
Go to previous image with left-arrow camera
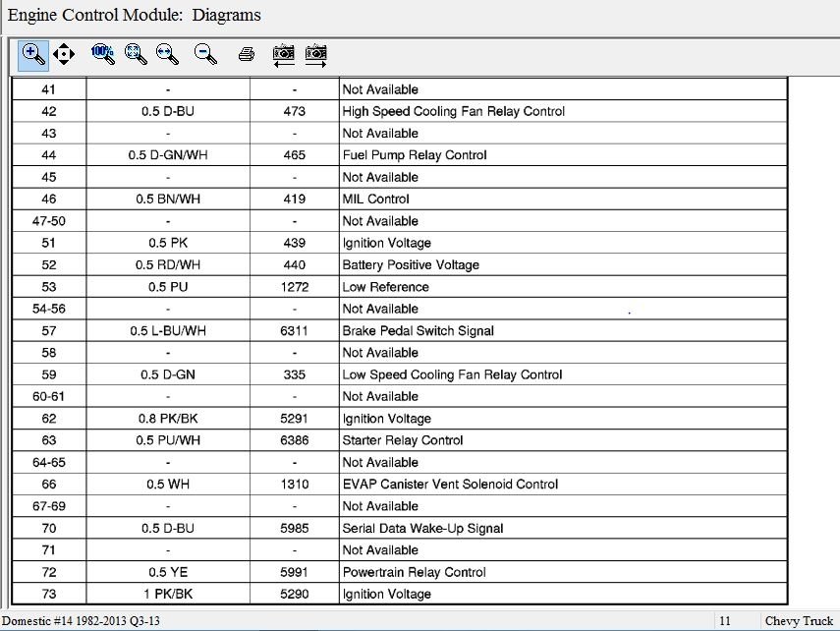[x=283, y=55]
